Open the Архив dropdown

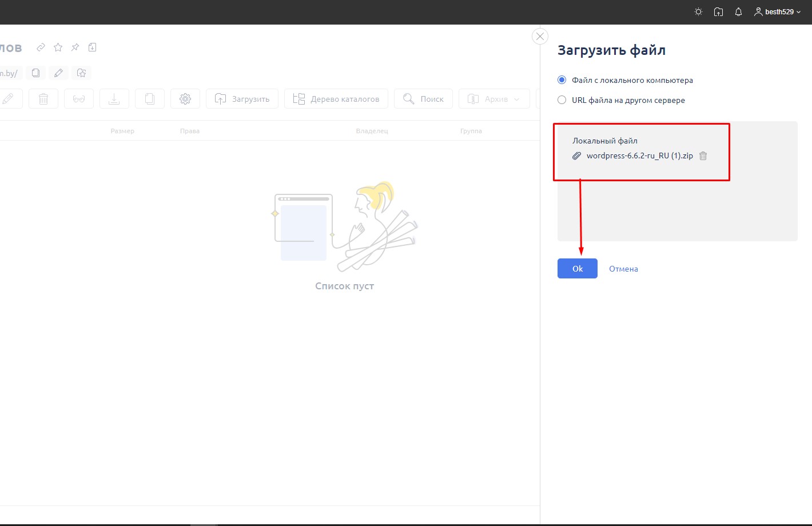coord(493,99)
